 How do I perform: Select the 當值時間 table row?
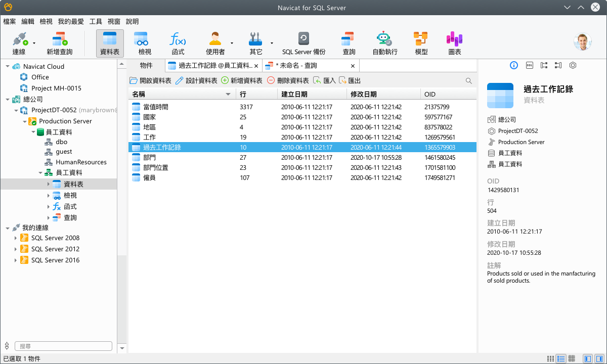pos(302,107)
